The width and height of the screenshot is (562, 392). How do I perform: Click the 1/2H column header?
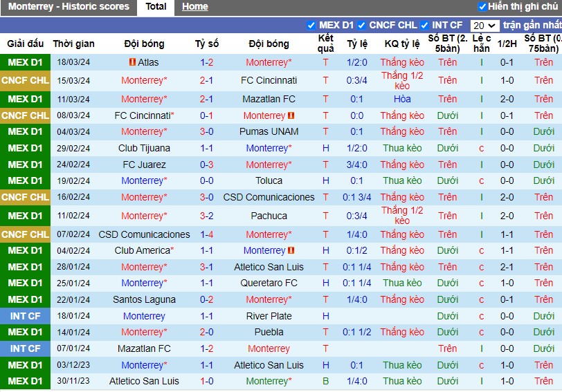tap(507, 44)
